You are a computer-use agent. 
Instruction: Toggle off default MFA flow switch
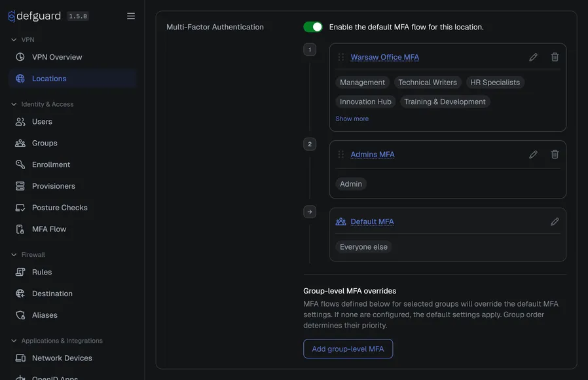[313, 27]
